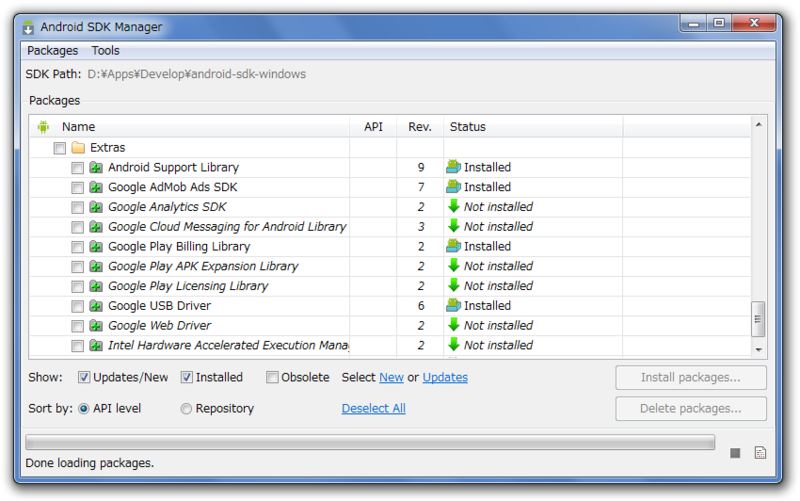Click the packages list scrollbar thumb

point(758,319)
